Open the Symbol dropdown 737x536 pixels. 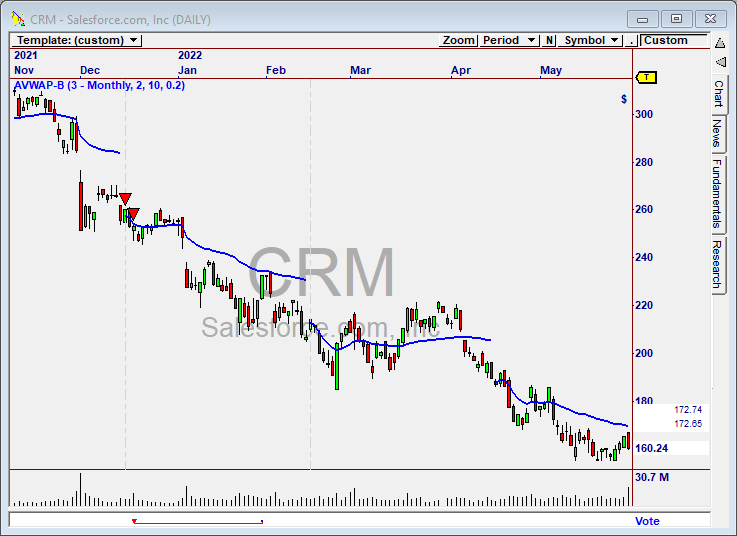pyautogui.click(x=590, y=40)
